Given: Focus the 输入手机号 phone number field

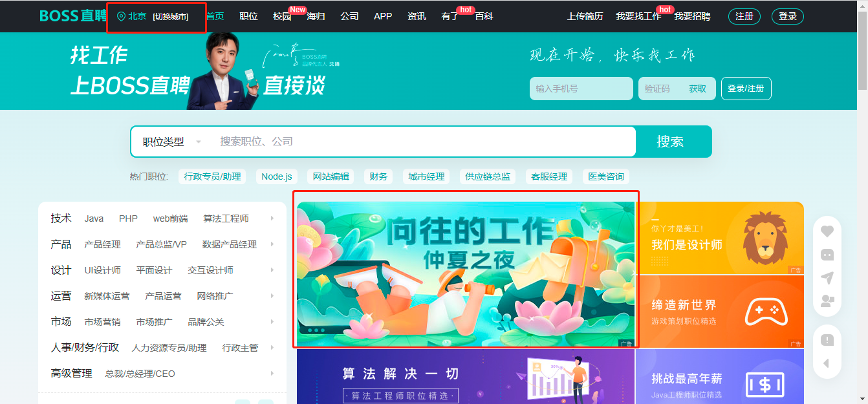Looking at the screenshot, I should click(x=581, y=89).
